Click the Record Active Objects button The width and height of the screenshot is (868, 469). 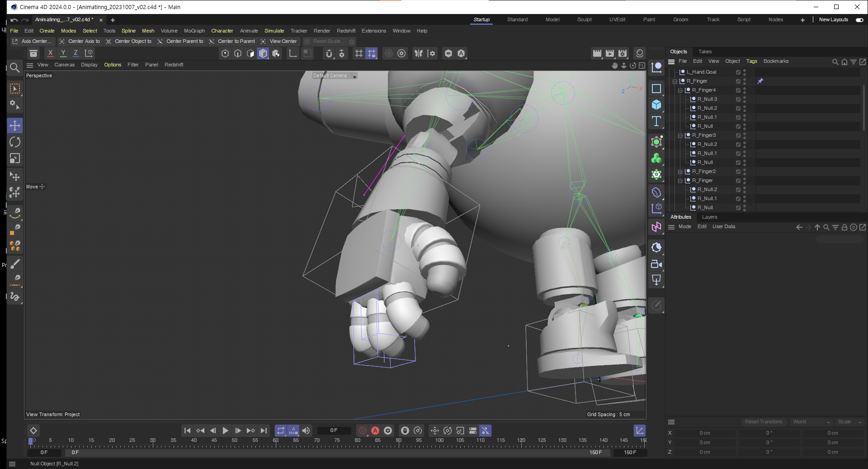pyautogui.click(x=363, y=431)
